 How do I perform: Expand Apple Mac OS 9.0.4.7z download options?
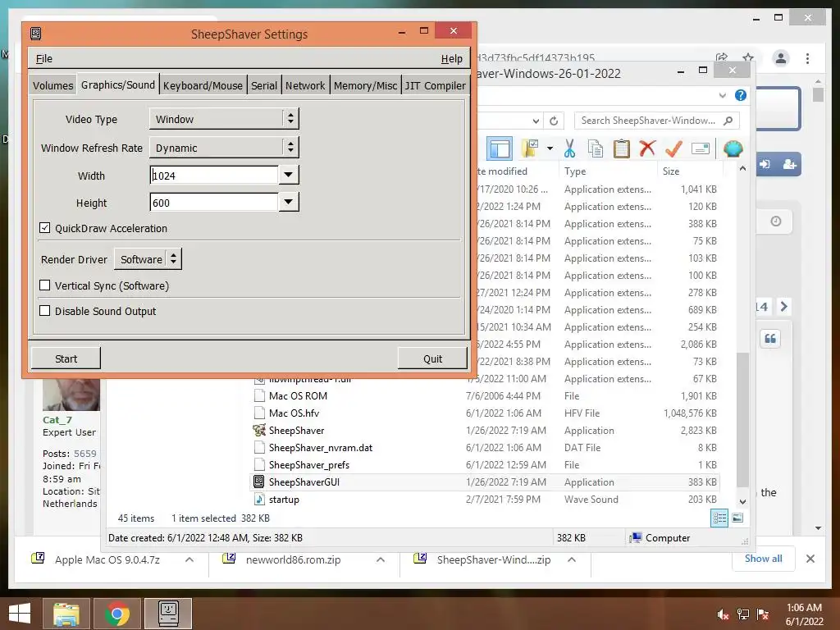[189, 559]
